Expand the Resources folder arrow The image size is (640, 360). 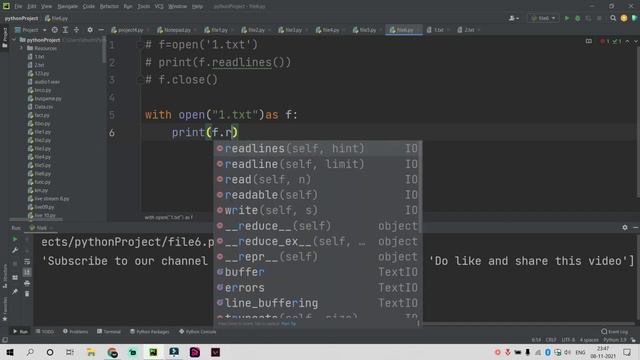22,48
